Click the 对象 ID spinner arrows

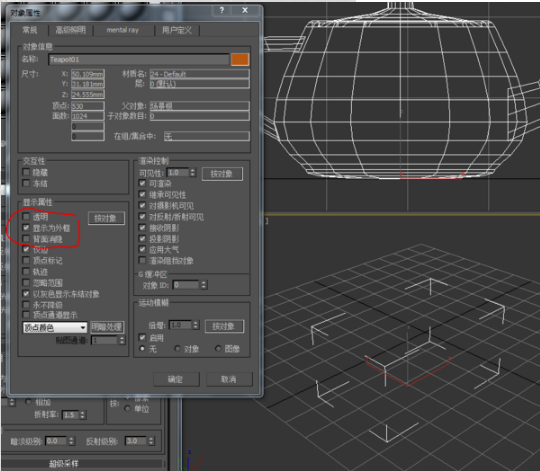[x=204, y=285]
